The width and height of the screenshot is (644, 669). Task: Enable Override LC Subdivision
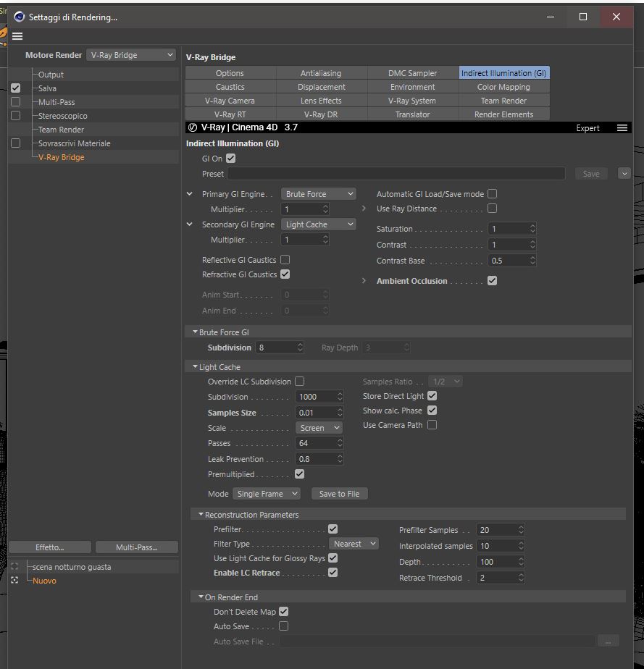click(x=300, y=381)
